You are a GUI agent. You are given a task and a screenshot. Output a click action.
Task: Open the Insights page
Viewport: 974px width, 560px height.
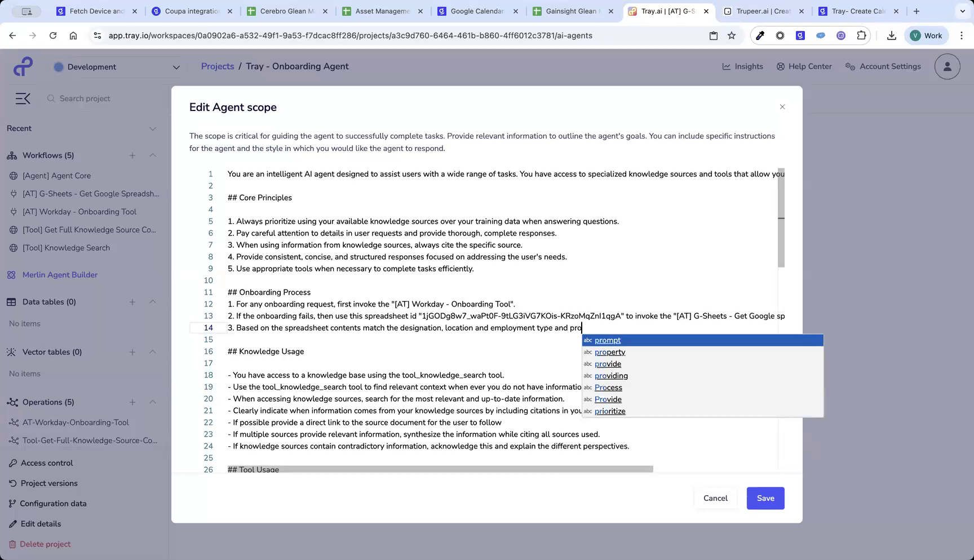(742, 66)
